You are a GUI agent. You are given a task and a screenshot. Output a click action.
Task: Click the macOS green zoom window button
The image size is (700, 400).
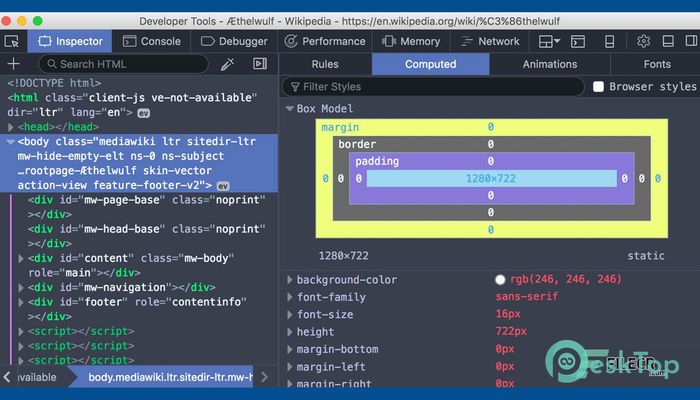click(x=38, y=21)
